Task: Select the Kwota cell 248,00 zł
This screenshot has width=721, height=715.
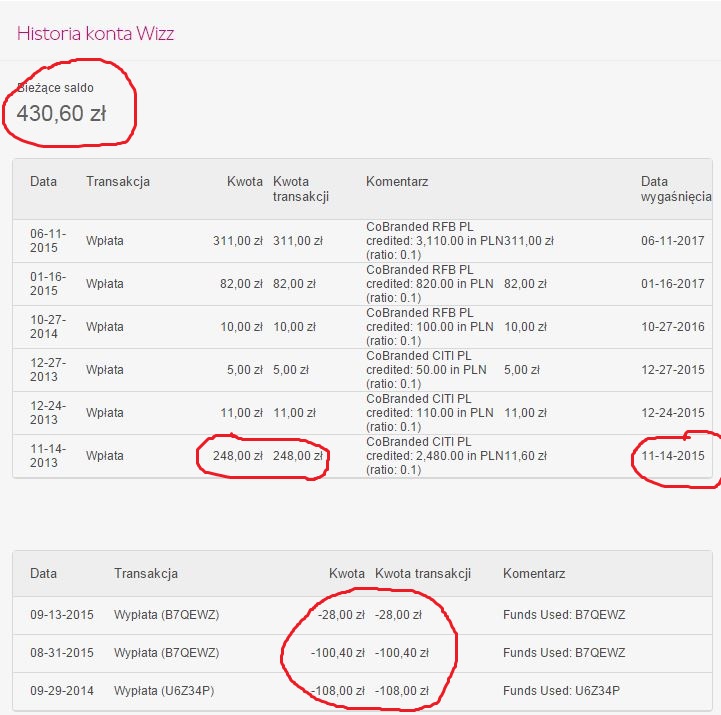Action: pyautogui.click(x=238, y=456)
